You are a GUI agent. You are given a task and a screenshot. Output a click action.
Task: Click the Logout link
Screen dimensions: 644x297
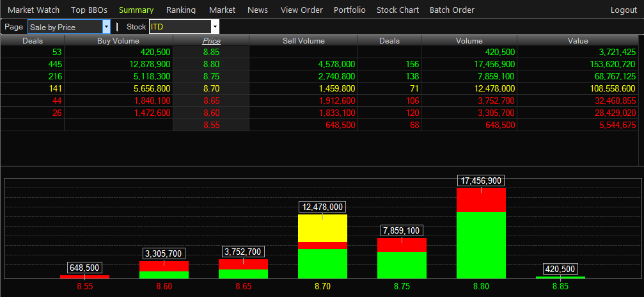click(624, 10)
